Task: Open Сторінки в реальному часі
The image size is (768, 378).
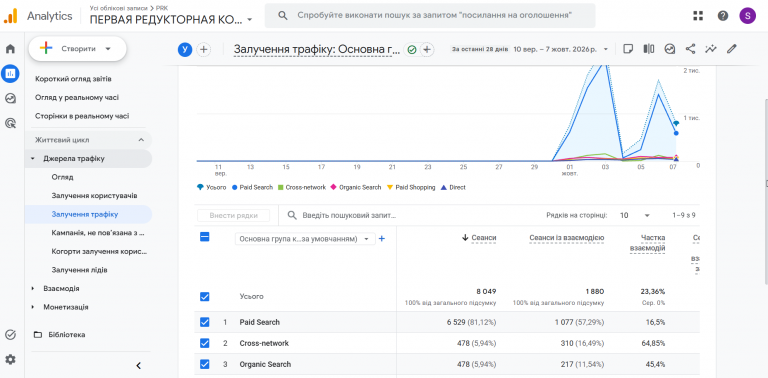Action: point(82,116)
